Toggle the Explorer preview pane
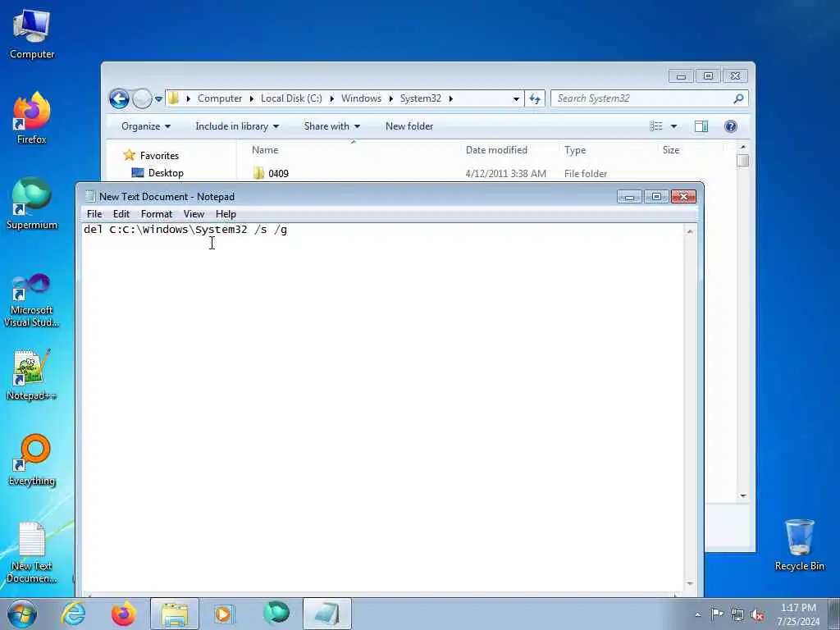The image size is (840, 630). coord(701,126)
